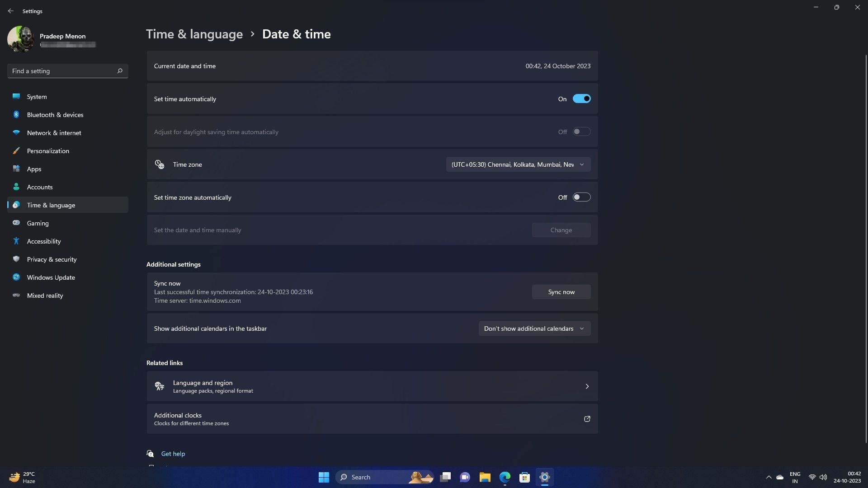Open Microsoft Store from the taskbar

tap(524, 477)
